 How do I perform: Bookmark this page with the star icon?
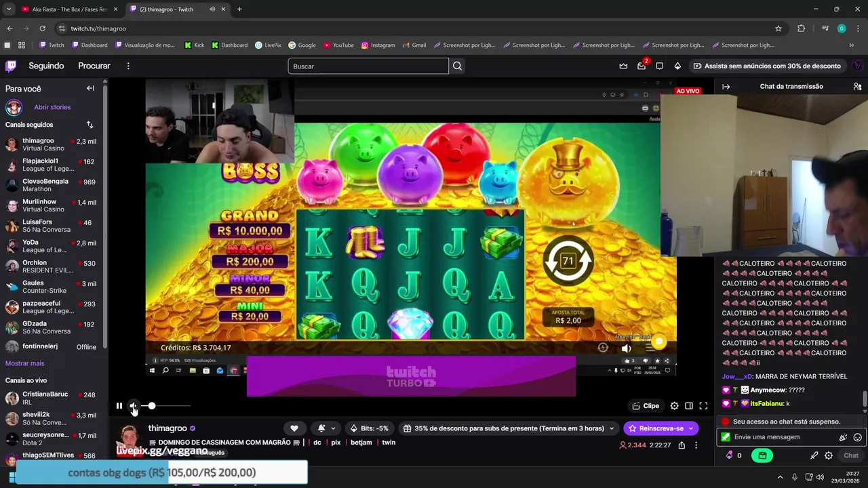click(778, 28)
